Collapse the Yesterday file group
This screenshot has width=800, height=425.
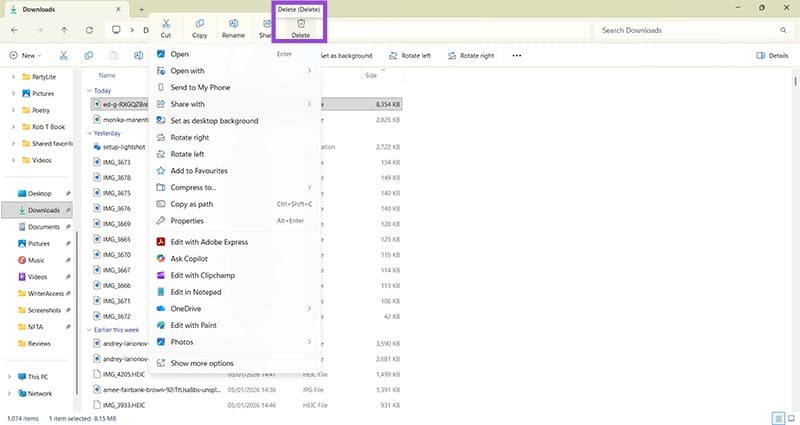[x=89, y=133]
